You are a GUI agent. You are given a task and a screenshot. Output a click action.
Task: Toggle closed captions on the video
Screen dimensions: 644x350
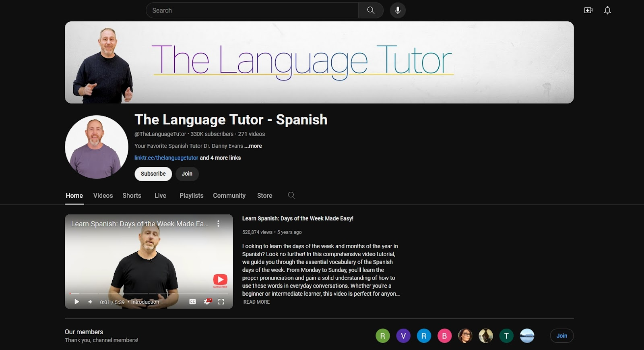click(192, 302)
